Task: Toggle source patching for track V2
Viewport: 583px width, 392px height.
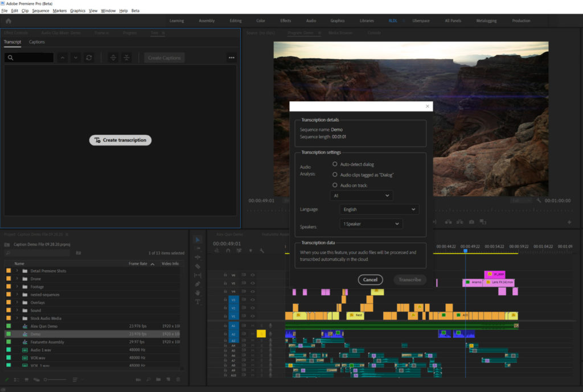Action: (233, 308)
